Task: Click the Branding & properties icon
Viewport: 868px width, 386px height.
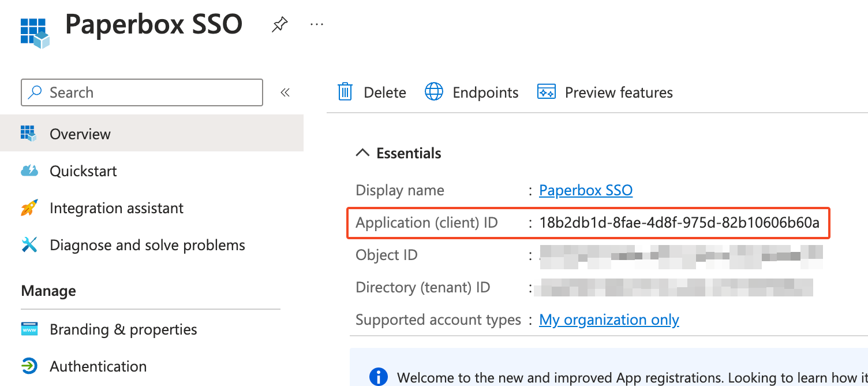Action: point(30,329)
